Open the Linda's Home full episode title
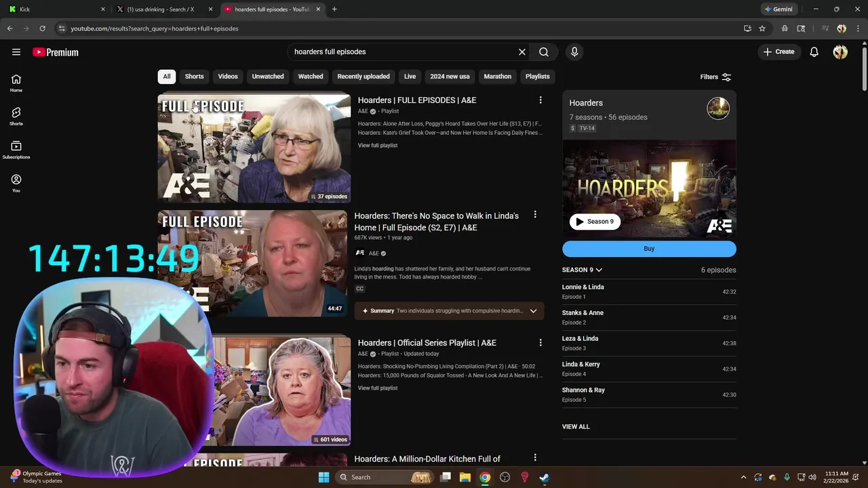Image resolution: width=868 pixels, height=488 pixels. [436, 222]
